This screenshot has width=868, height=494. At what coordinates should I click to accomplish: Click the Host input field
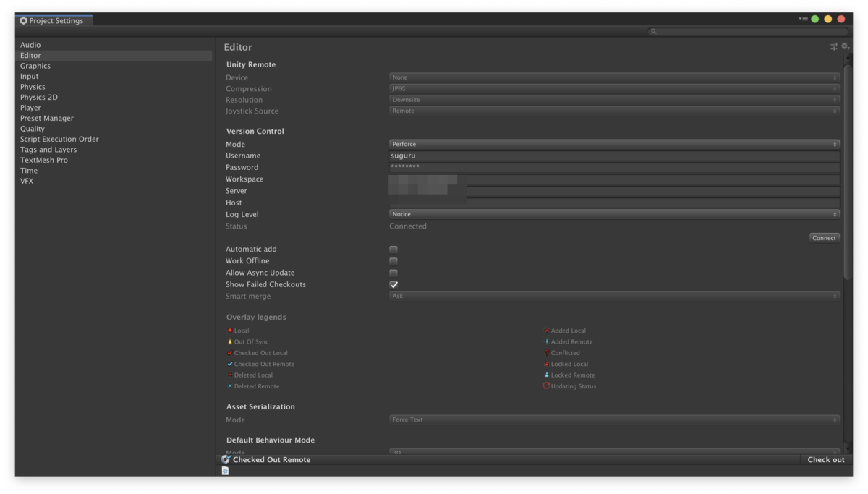[614, 203]
